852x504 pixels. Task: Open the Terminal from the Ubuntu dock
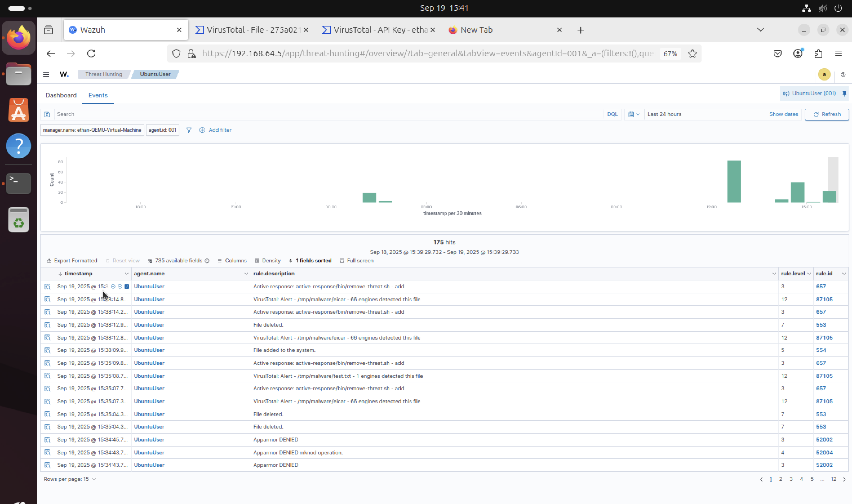[x=19, y=183]
